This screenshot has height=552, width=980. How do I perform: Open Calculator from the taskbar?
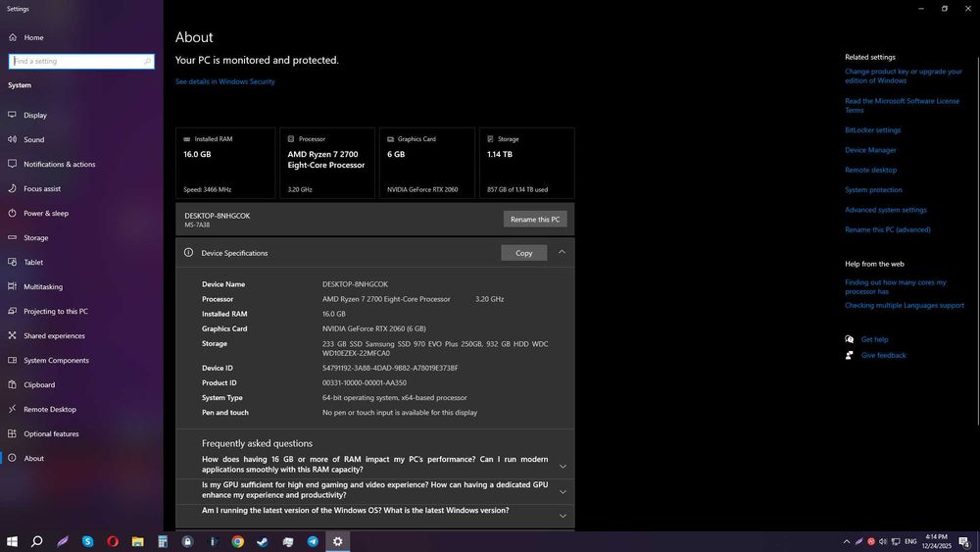pos(163,541)
